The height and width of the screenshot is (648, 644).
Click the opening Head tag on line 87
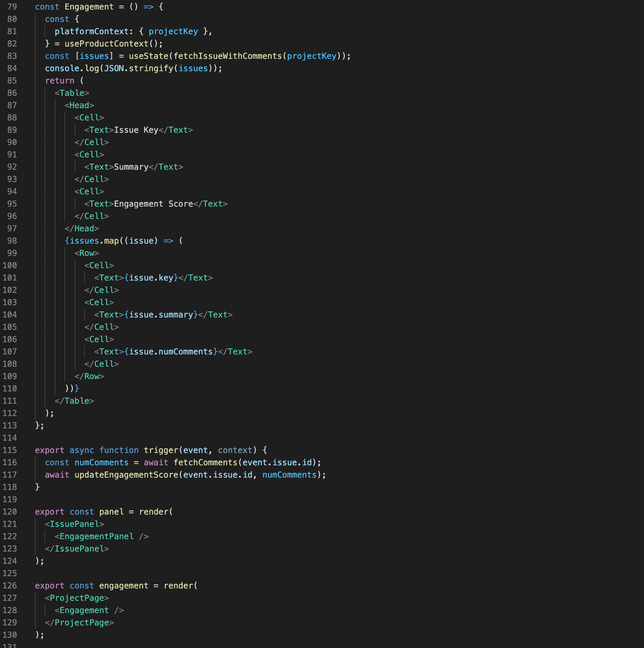(x=79, y=105)
